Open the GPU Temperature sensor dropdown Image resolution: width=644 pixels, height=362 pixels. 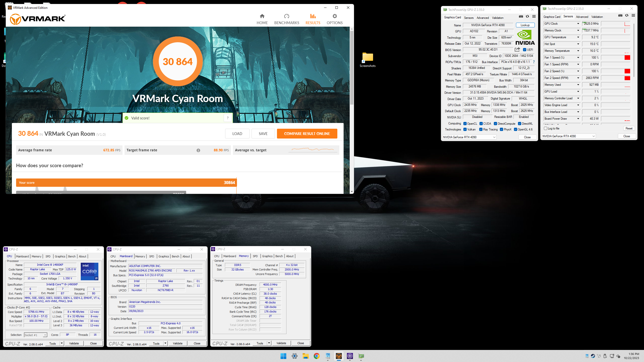[x=578, y=37]
